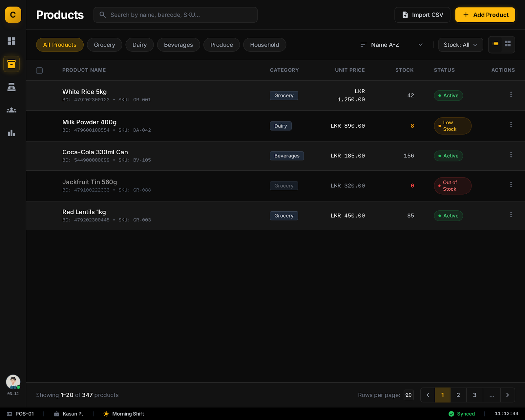Change rows per page value
Image resolution: width=525 pixels, height=420 pixels.
click(x=409, y=395)
